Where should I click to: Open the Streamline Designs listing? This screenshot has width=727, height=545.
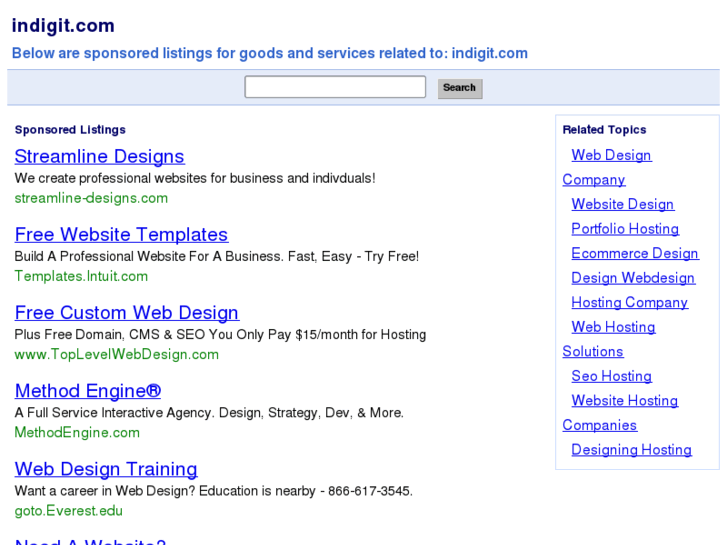[99, 156]
